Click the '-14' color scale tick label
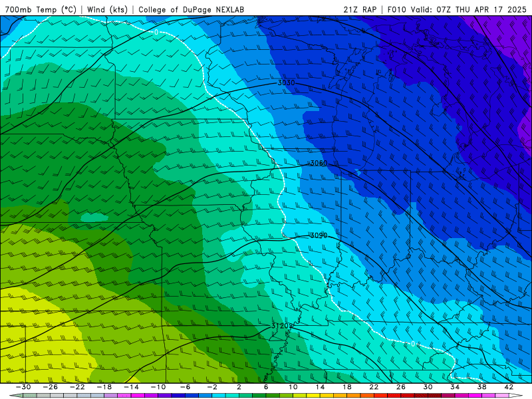This screenshot has width=532, height=399. click(x=131, y=387)
